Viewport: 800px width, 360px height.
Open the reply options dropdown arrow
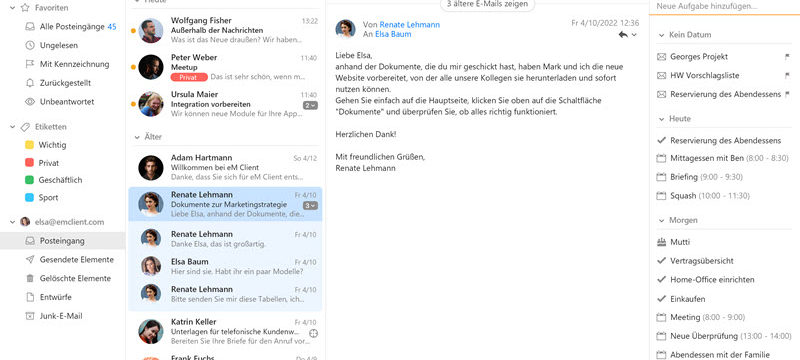click(634, 35)
